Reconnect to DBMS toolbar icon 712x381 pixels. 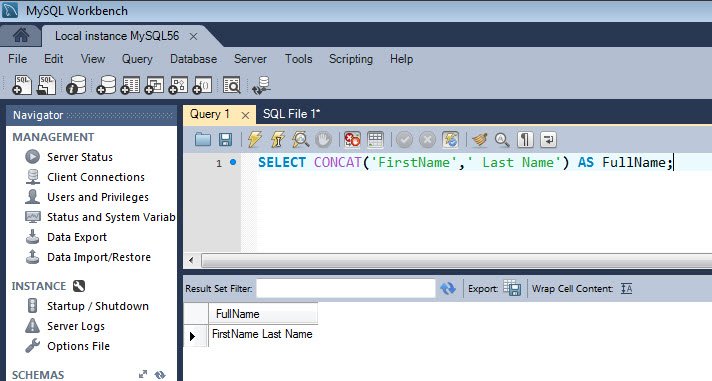click(262, 85)
